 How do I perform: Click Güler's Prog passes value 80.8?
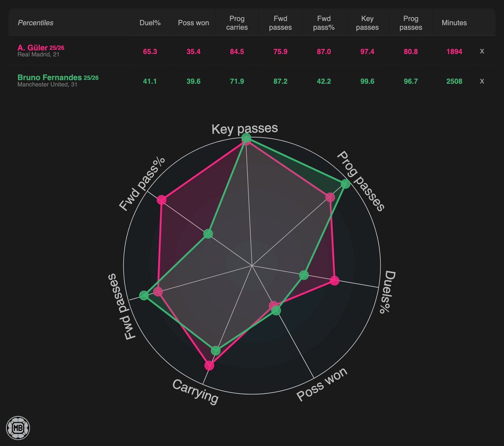coord(411,51)
